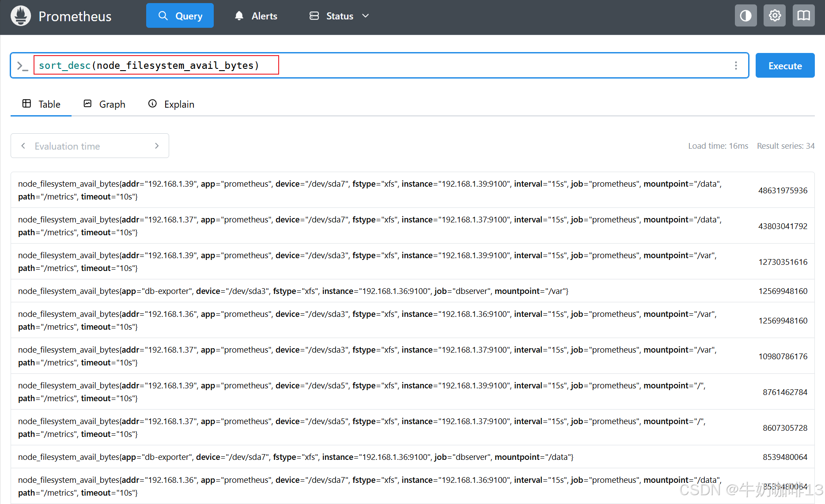Step evaluation time backward with left chevron

pos(23,146)
